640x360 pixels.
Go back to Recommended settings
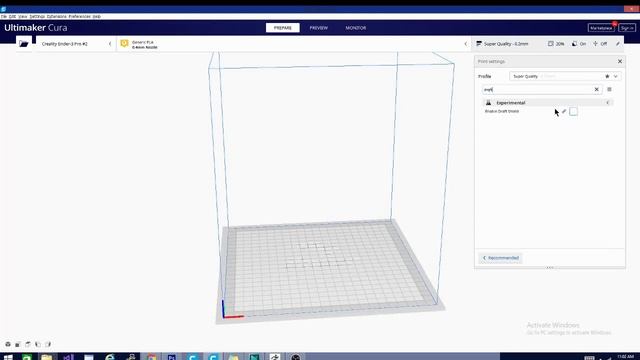point(500,258)
